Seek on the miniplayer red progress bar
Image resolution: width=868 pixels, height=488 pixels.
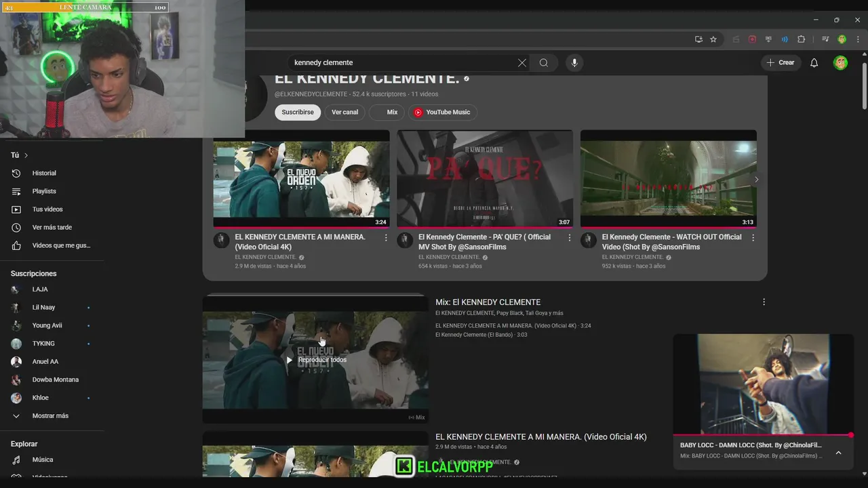[x=763, y=435]
